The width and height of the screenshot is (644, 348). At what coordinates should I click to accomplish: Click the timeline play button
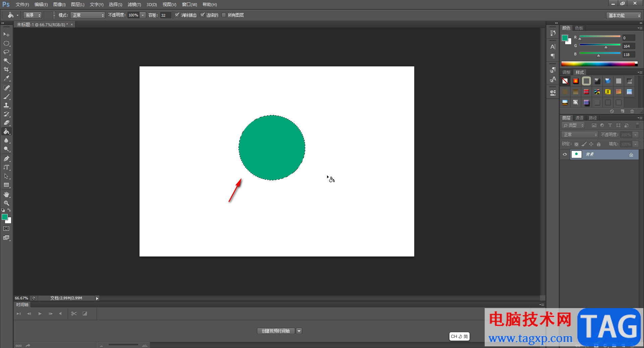point(40,313)
